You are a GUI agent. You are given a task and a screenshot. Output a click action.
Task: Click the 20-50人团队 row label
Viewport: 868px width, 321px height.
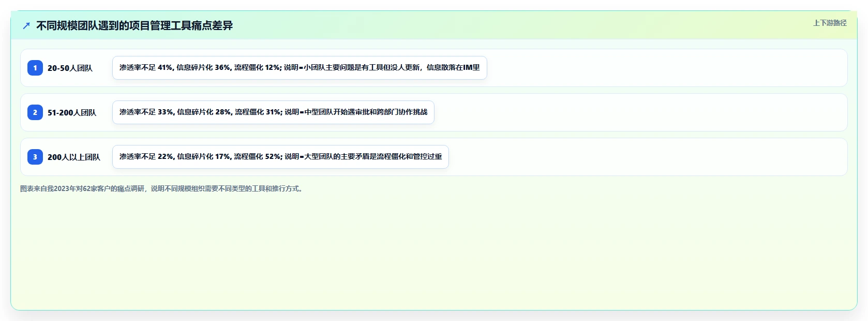tap(70, 68)
